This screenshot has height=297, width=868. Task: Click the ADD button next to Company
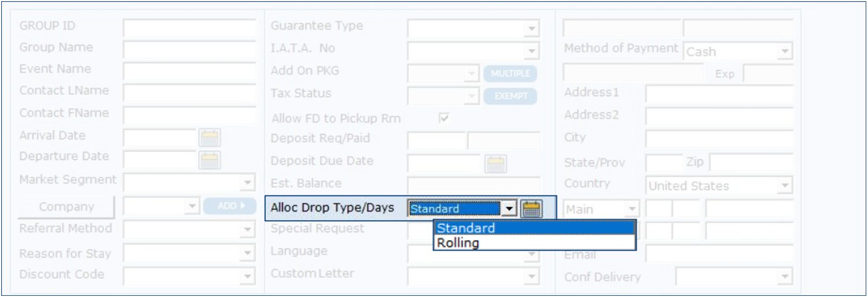229,206
